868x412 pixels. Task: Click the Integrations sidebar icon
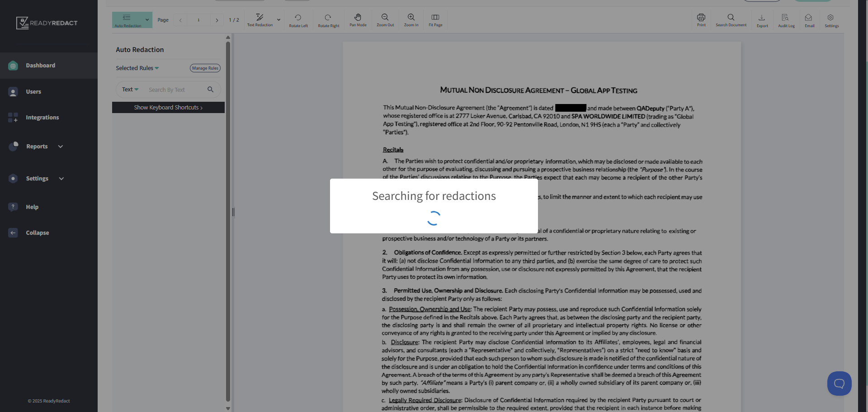[13, 118]
